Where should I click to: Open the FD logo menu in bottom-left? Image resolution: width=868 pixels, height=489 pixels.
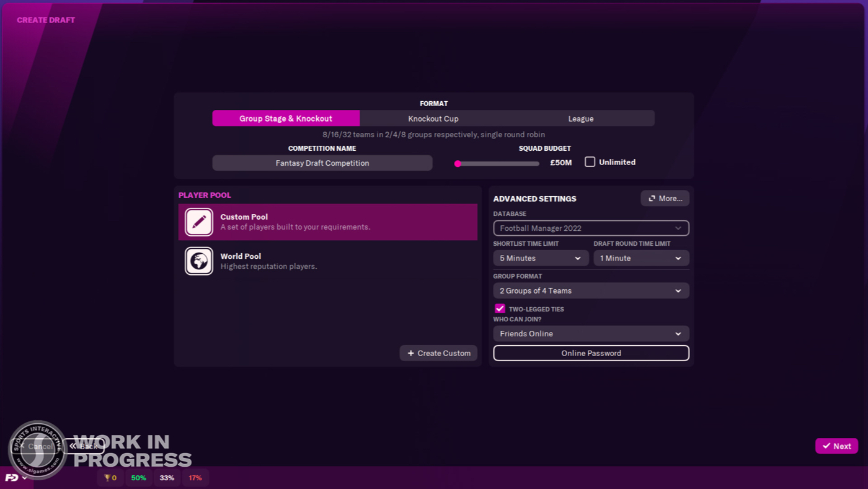click(16, 478)
